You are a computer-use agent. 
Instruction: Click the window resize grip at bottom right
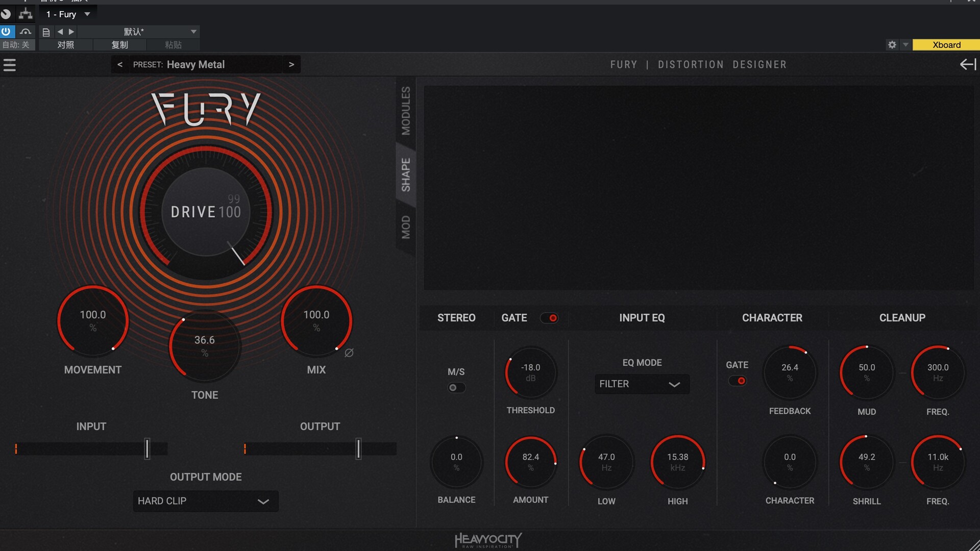pyautogui.click(x=974, y=545)
